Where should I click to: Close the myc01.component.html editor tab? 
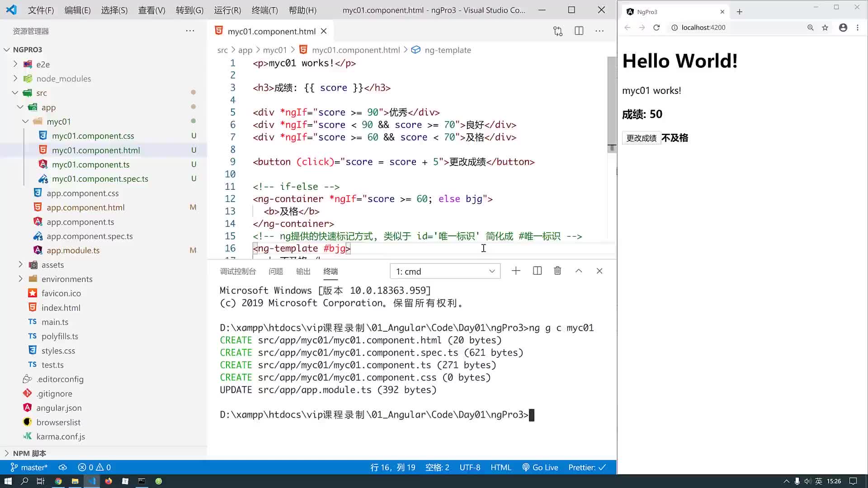[x=324, y=31]
